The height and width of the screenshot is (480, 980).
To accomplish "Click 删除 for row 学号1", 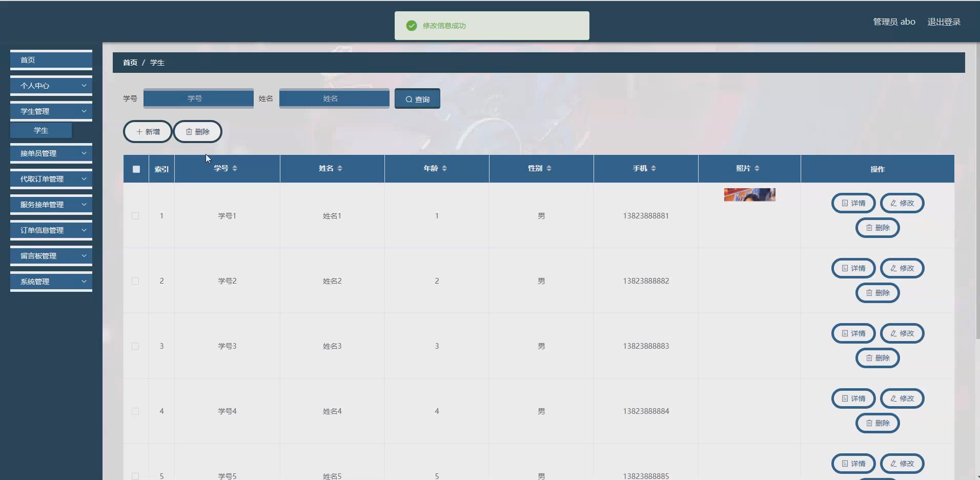I will pos(877,228).
